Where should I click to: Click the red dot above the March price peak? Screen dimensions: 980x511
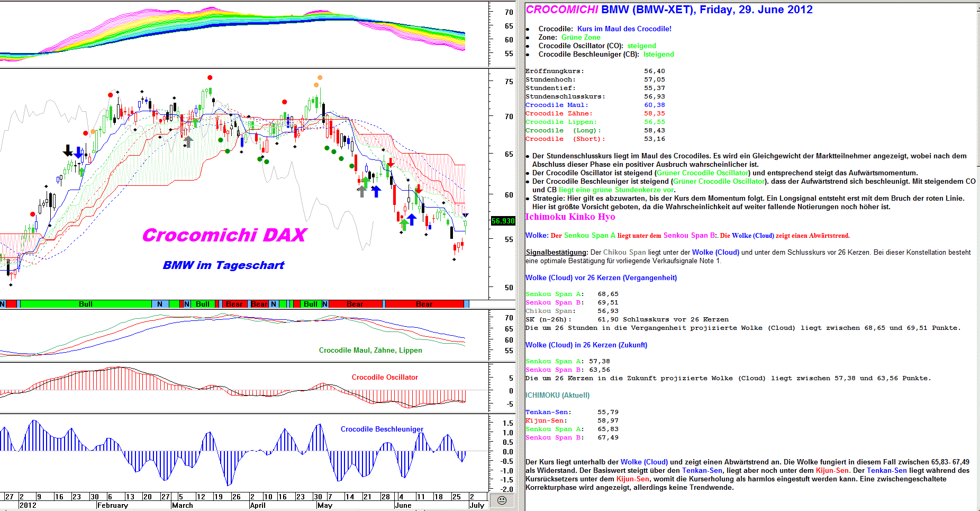(x=210, y=78)
